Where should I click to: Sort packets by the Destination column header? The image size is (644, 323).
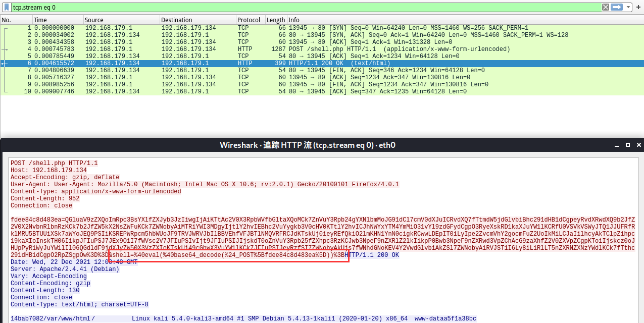pos(197,20)
